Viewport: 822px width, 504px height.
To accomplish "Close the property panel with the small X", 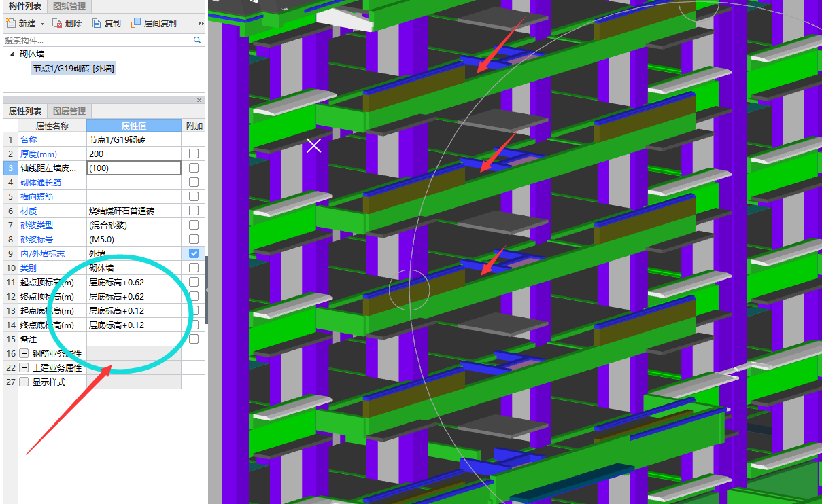I will [x=199, y=100].
